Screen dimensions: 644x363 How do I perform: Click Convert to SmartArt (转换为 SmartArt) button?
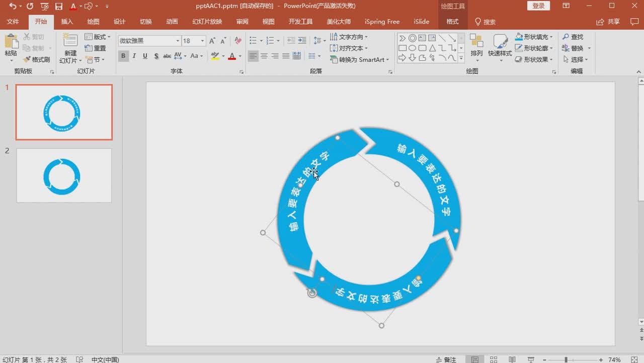click(360, 59)
